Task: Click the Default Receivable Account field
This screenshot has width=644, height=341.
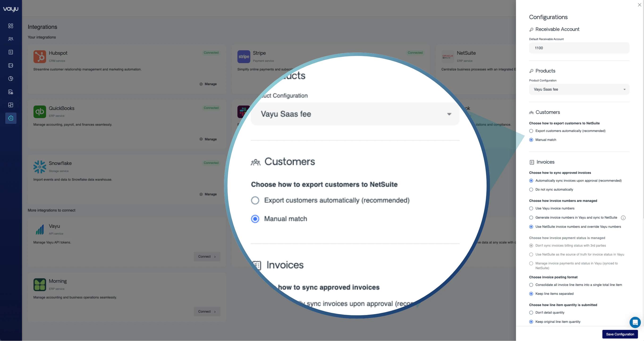Action: pyautogui.click(x=579, y=48)
